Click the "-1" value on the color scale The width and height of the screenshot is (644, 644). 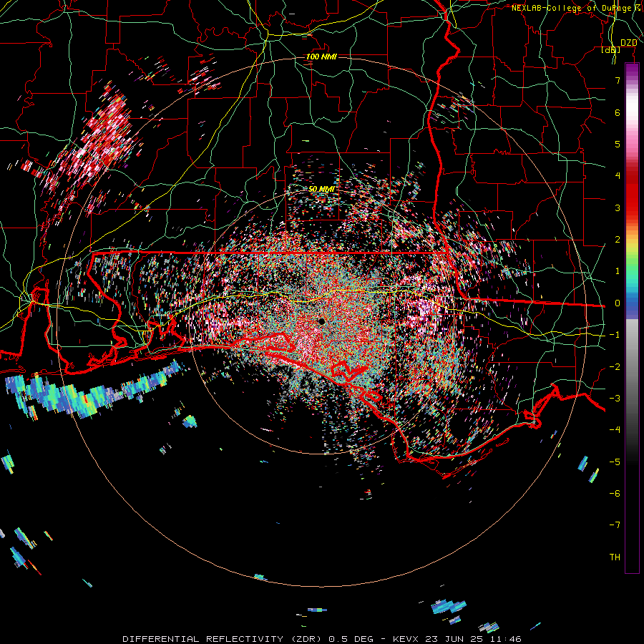[615, 335]
